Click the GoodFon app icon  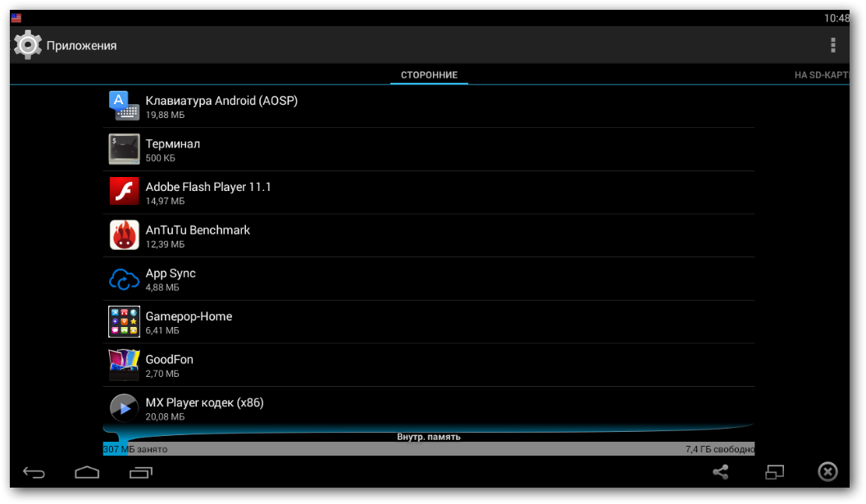click(125, 365)
